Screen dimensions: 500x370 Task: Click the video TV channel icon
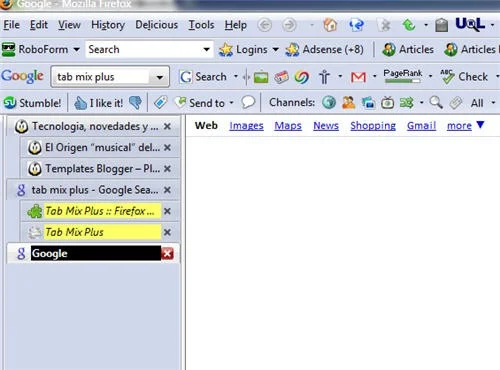tap(387, 103)
